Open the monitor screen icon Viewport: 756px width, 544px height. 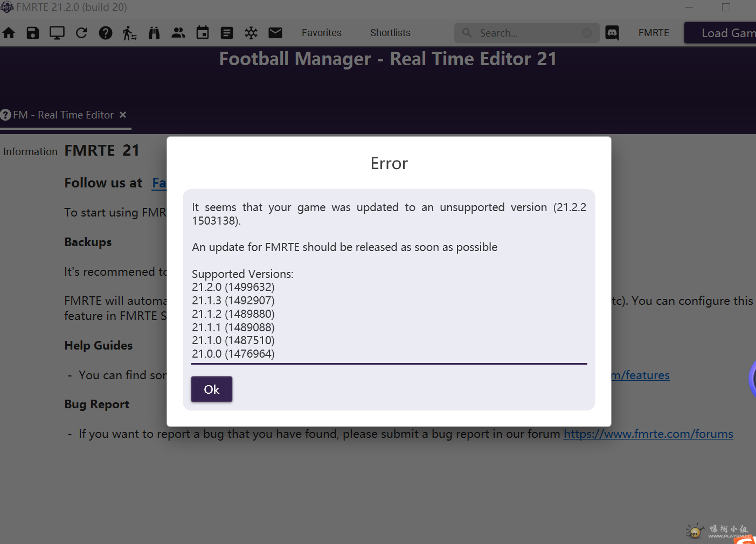[x=57, y=33]
